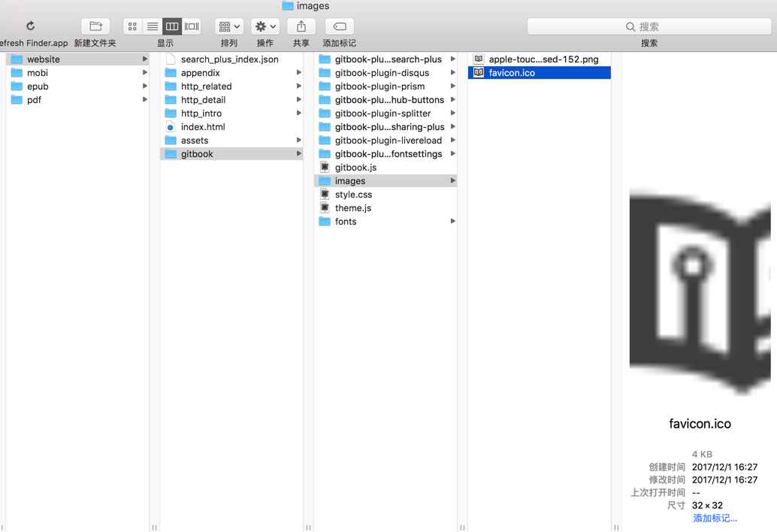
Task: Open the http_intro folder
Action: click(231, 113)
